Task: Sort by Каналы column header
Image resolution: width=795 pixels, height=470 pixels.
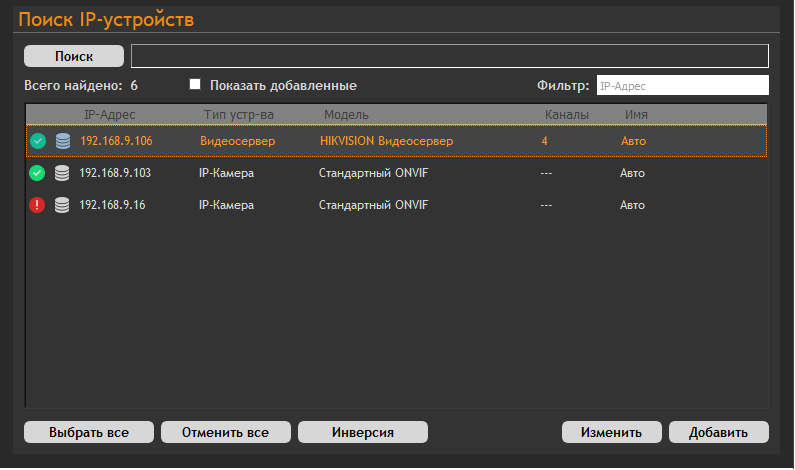Action: [567, 115]
